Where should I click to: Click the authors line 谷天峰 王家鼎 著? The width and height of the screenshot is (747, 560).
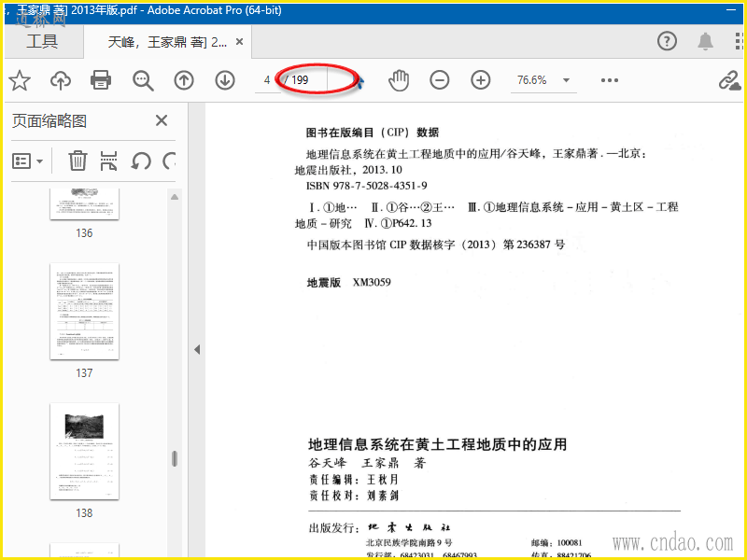coord(367,463)
